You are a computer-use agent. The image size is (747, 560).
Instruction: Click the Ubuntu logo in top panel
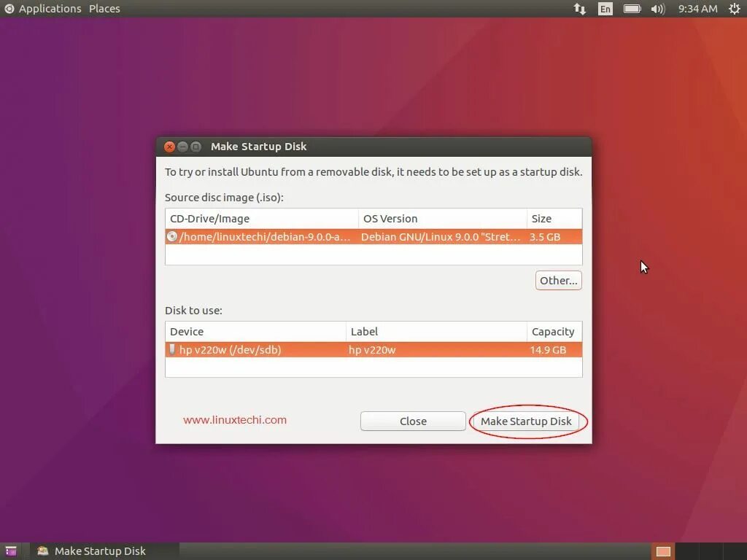pos(9,9)
